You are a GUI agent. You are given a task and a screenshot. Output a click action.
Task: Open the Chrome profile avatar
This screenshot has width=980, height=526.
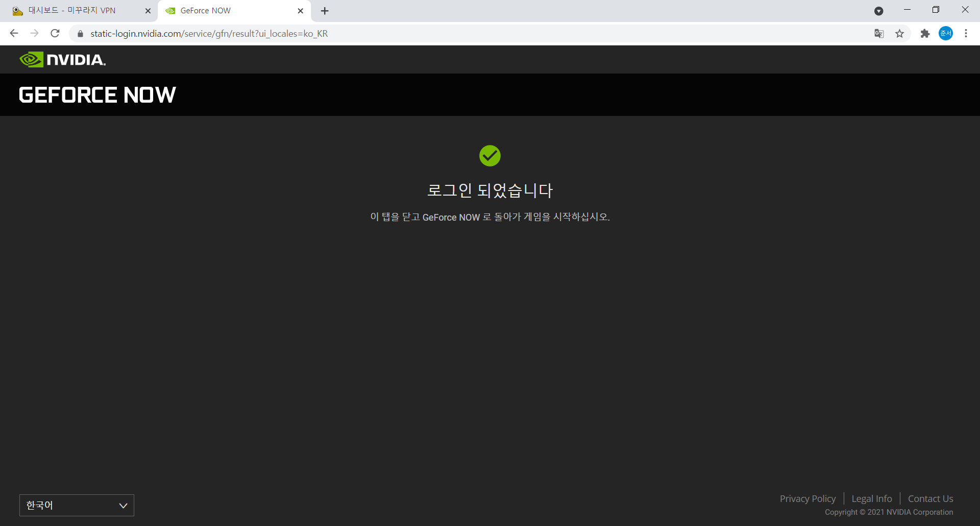click(x=946, y=33)
